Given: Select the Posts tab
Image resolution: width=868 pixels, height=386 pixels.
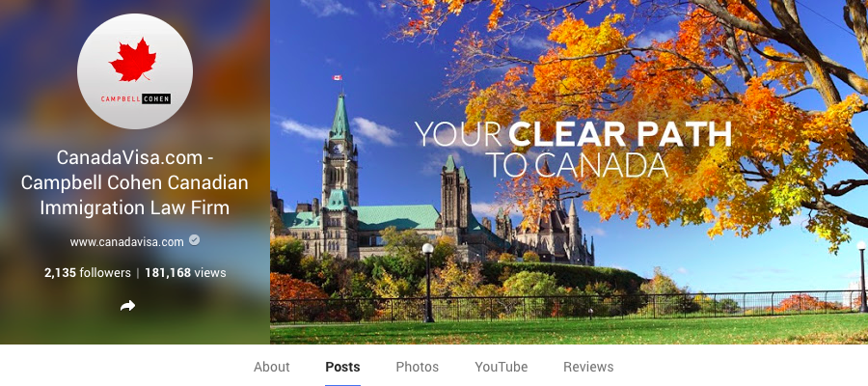Looking at the screenshot, I should pyautogui.click(x=342, y=367).
